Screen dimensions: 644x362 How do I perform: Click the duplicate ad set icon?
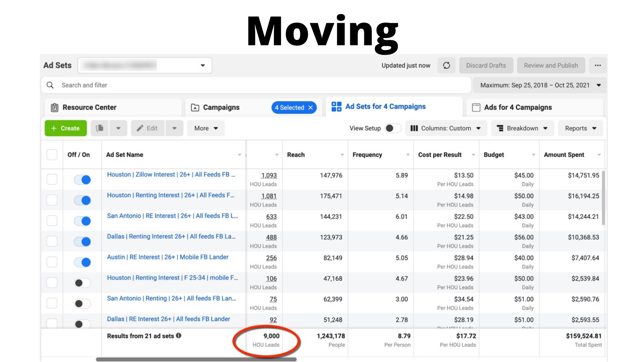click(x=100, y=128)
